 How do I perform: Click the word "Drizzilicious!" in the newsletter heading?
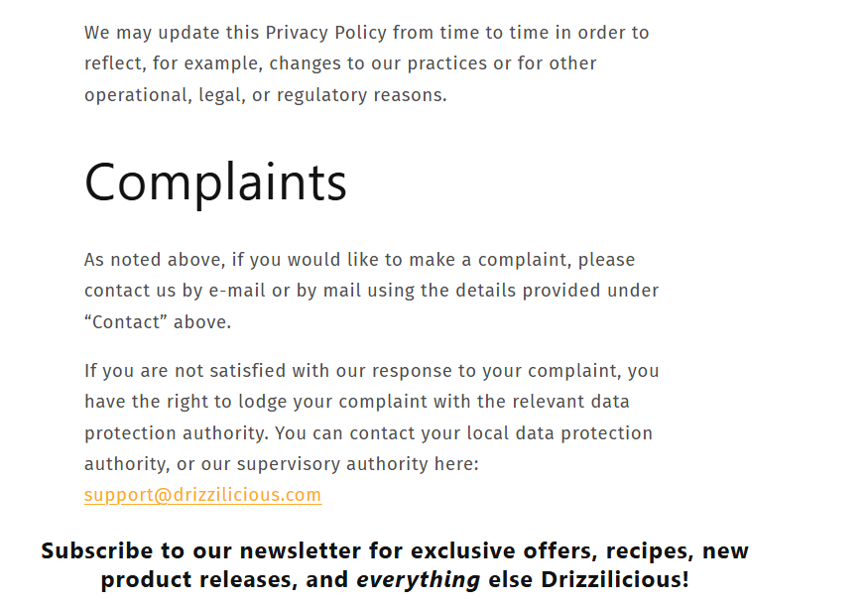click(615, 580)
